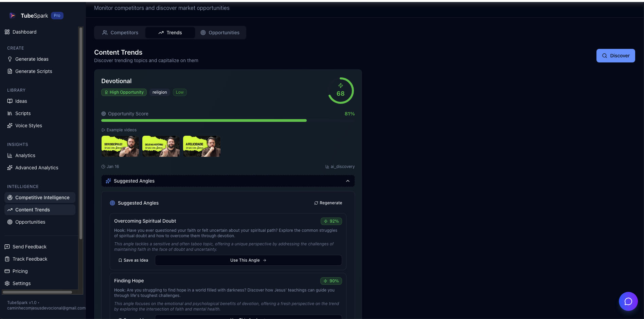Click the sidebar vertical scrollbar
Viewport: 644px width, 319px height.
81,133
